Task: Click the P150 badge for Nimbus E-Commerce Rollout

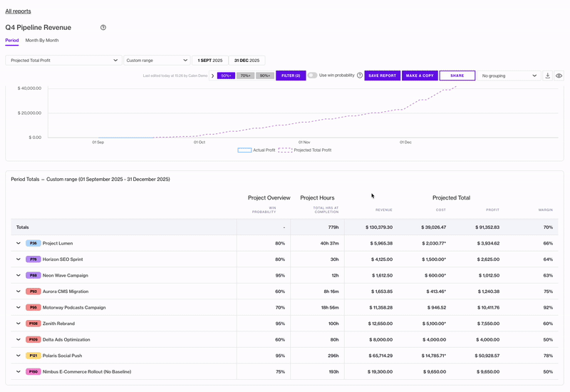Action: [x=33, y=371]
